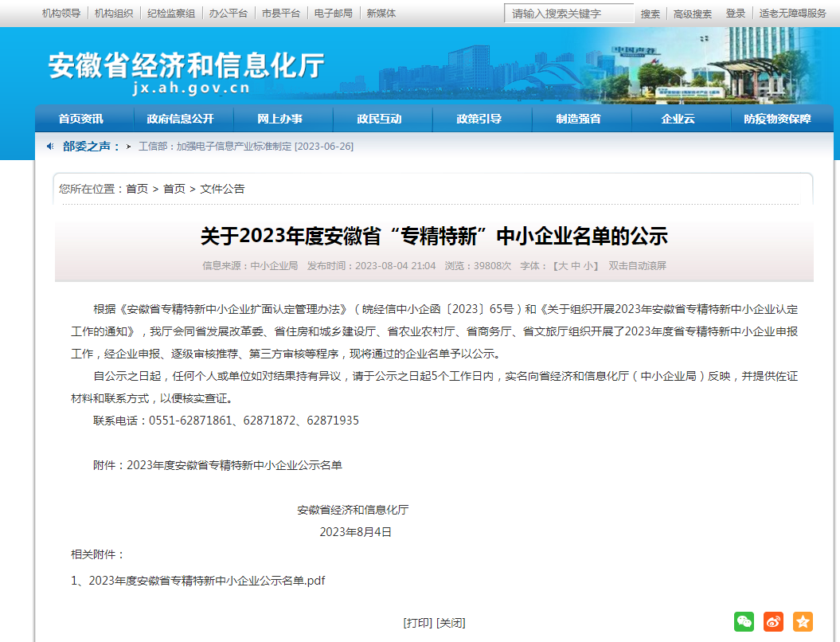
Task: Open the 高级搜索 advanced search link
Action: 692,14
